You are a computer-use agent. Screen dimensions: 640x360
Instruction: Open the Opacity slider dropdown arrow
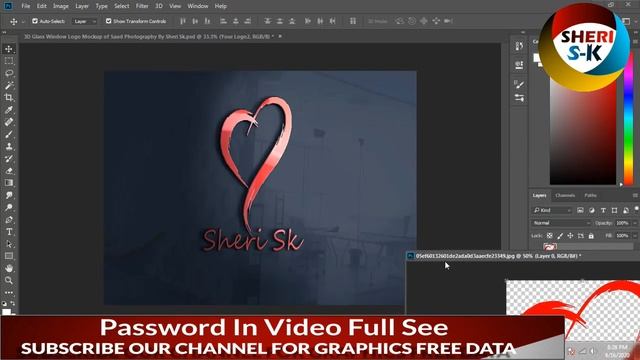[635, 223]
